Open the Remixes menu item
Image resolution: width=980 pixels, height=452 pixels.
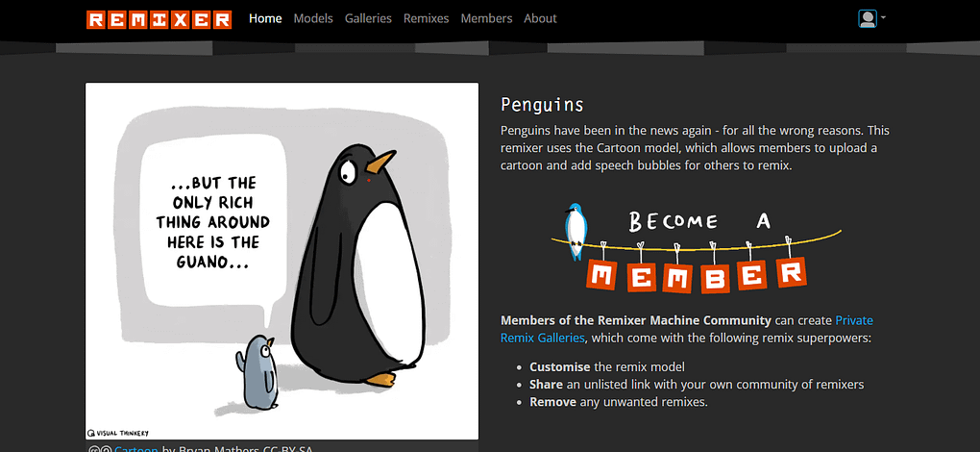(426, 18)
